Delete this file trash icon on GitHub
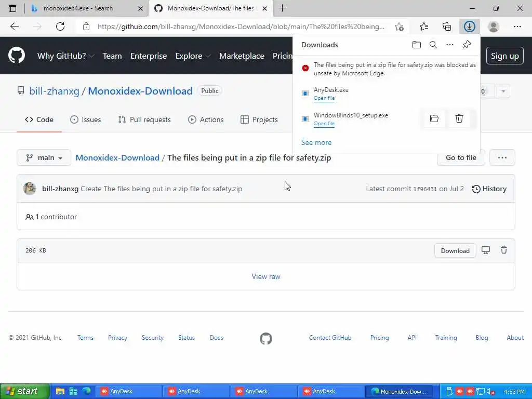532x399 pixels. [504, 250]
